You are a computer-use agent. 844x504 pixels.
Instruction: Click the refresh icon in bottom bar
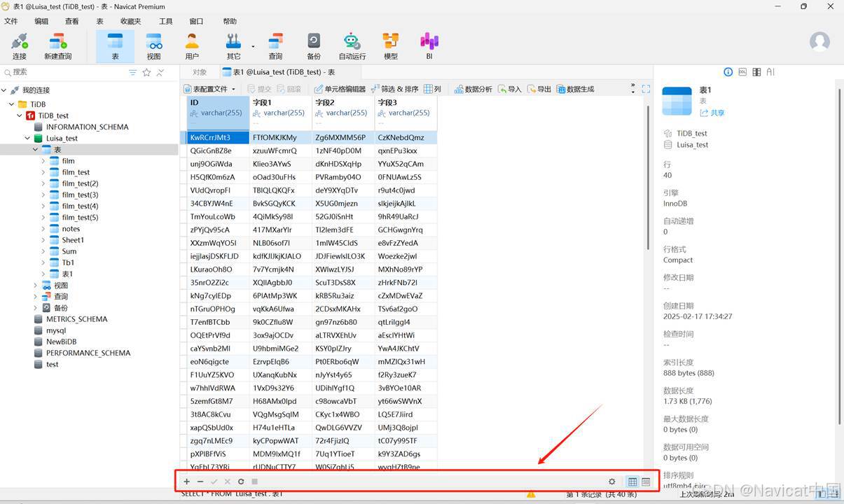241,482
